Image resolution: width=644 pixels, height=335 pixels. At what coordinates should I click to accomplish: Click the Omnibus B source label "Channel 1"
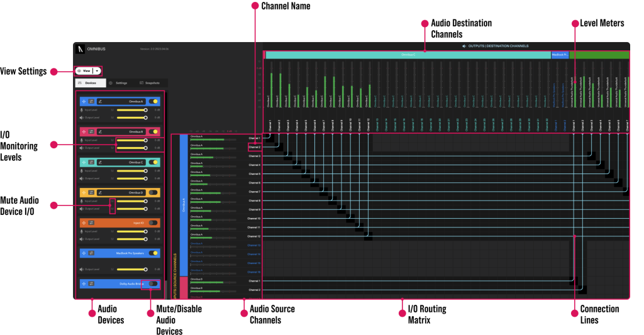click(x=255, y=281)
